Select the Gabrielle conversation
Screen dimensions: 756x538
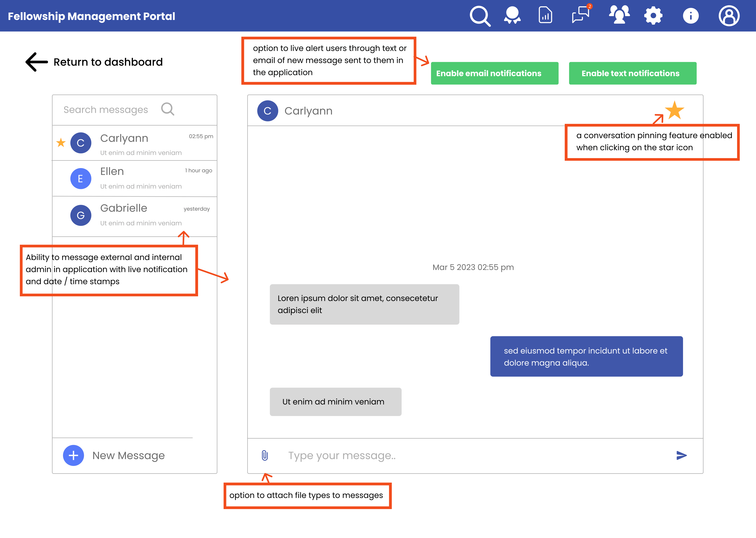[x=134, y=215]
